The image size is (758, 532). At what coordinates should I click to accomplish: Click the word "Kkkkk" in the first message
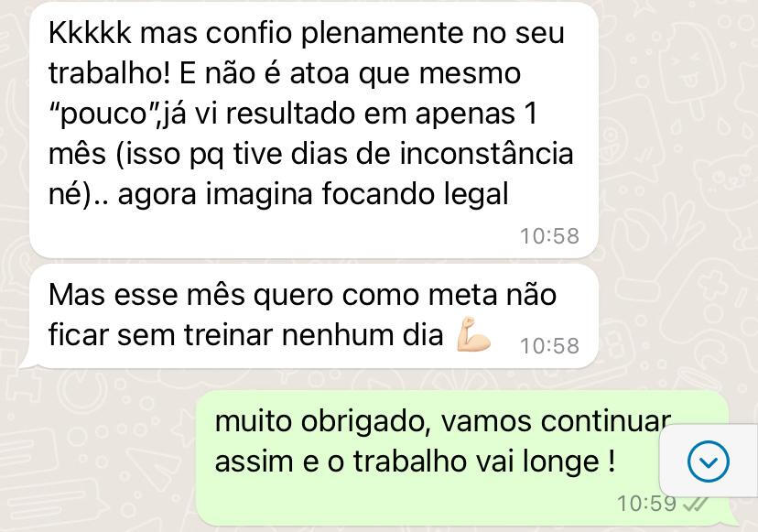pyautogui.click(x=90, y=33)
